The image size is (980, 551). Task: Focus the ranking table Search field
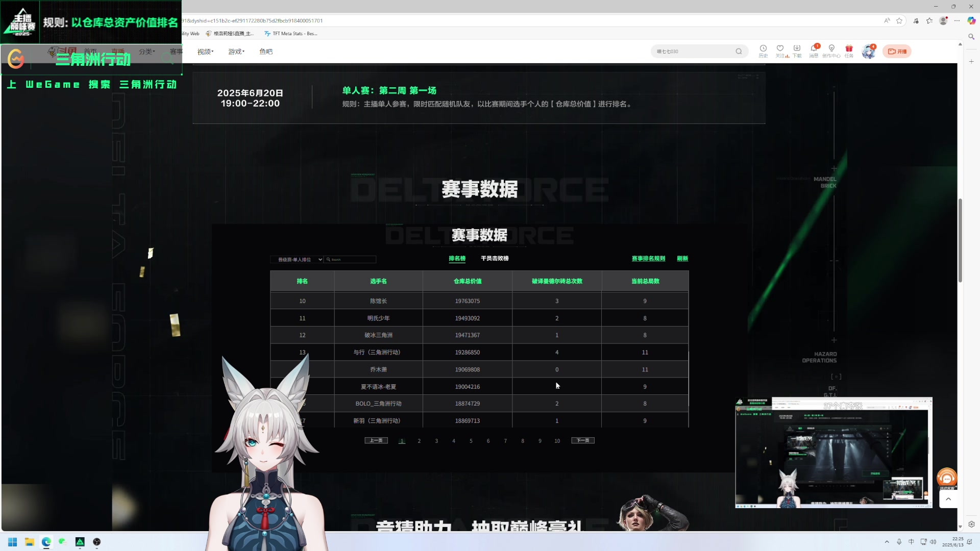(350, 260)
